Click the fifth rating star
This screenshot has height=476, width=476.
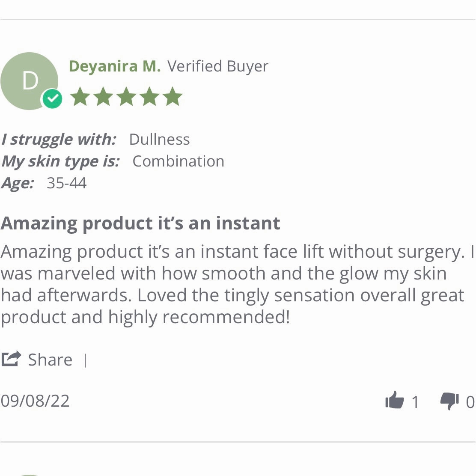tap(173, 97)
